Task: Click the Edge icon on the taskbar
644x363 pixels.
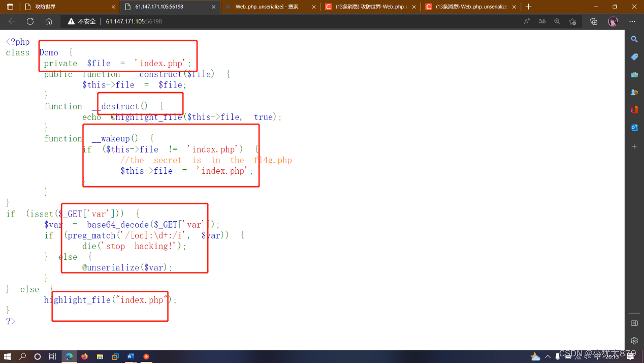Action: click(x=69, y=357)
